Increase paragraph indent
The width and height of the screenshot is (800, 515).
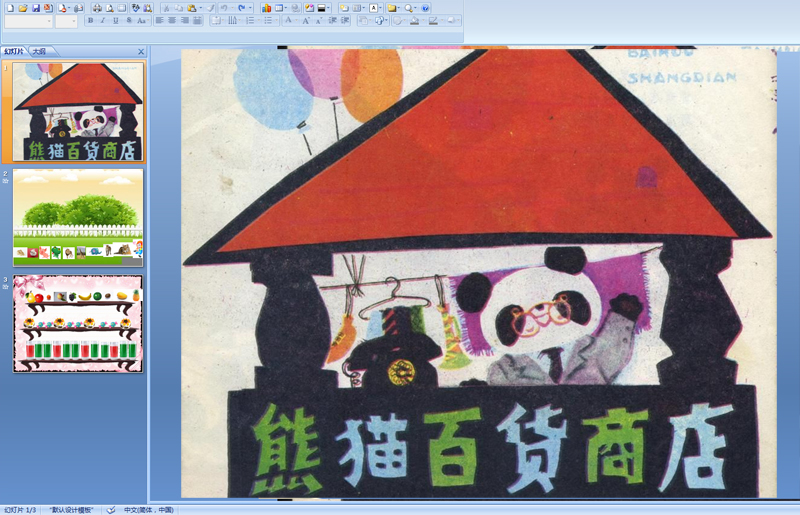click(345, 20)
